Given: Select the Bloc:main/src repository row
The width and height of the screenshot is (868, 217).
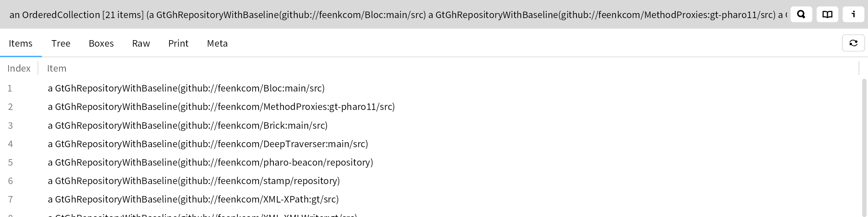Looking at the screenshot, I should pyautogui.click(x=430, y=88).
